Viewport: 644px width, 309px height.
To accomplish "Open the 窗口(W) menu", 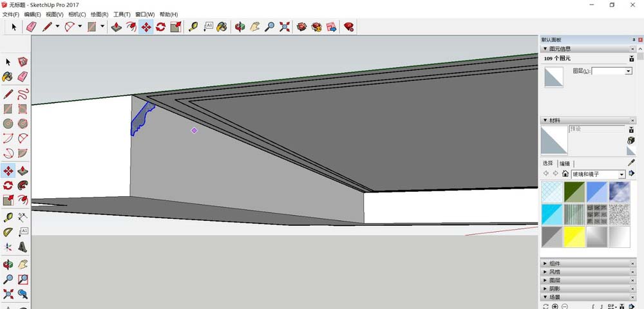I will (145, 14).
